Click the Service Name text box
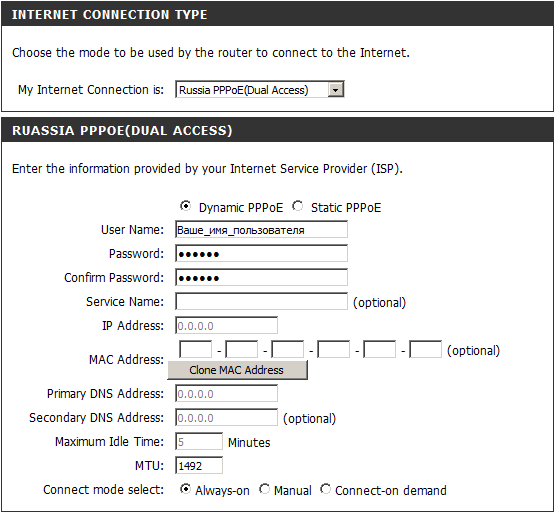Screen dimensions: 556x514 (x=261, y=302)
